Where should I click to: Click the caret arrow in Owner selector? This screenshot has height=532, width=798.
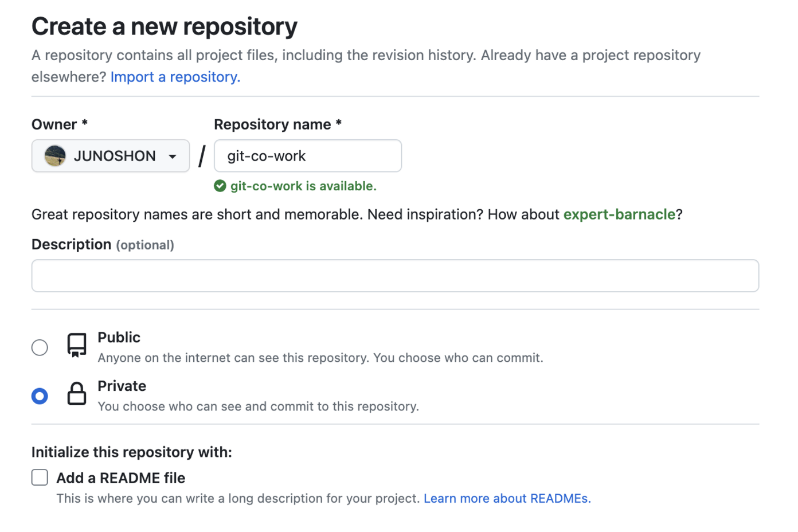click(173, 157)
